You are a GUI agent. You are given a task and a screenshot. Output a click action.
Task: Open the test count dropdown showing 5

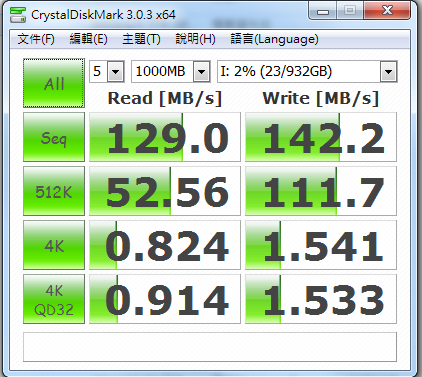[107, 71]
